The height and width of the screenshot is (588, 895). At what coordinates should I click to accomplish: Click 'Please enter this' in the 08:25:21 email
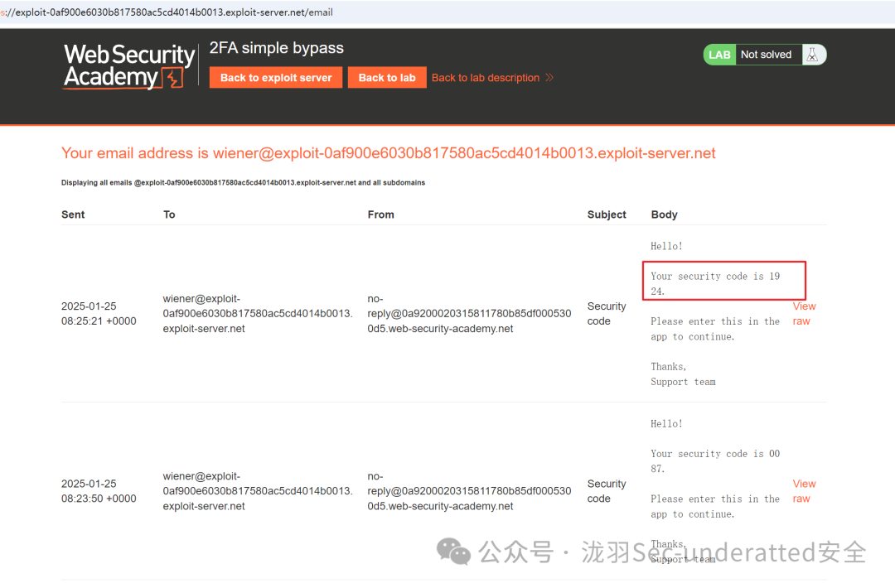tap(715, 329)
